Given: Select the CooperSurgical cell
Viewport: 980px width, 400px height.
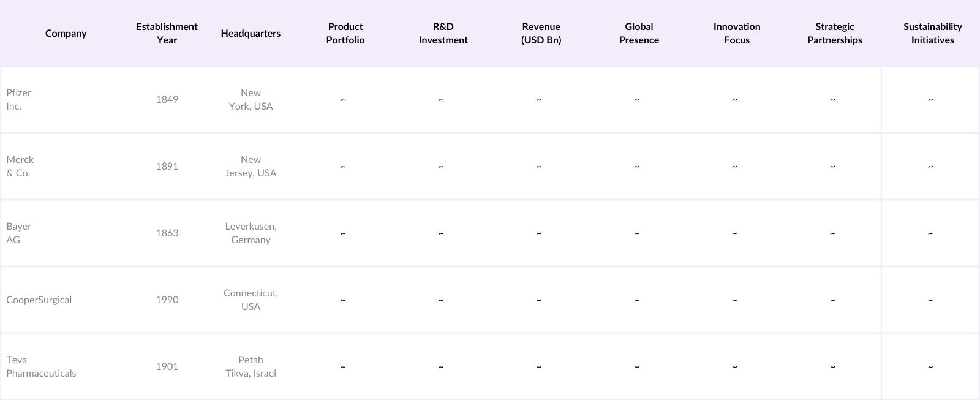Looking at the screenshot, I should click(x=39, y=300).
